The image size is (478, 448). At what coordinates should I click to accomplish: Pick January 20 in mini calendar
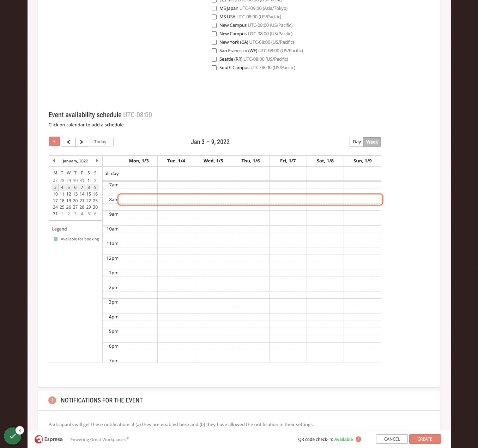coord(75,201)
